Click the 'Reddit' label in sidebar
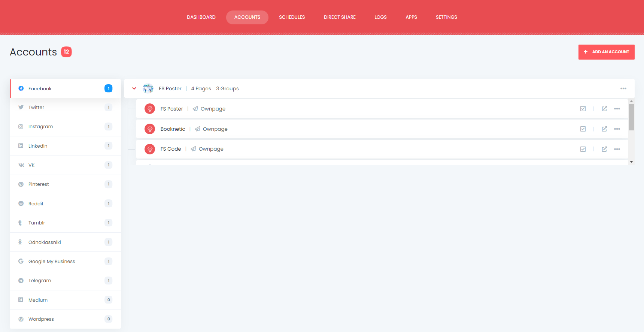 tap(36, 203)
